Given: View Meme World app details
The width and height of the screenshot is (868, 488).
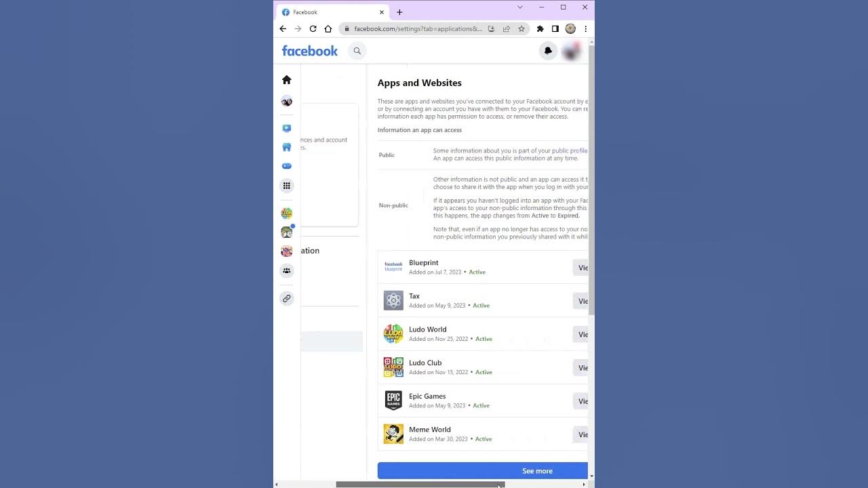Looking at the screenshot, I should [x=580, y=434].
